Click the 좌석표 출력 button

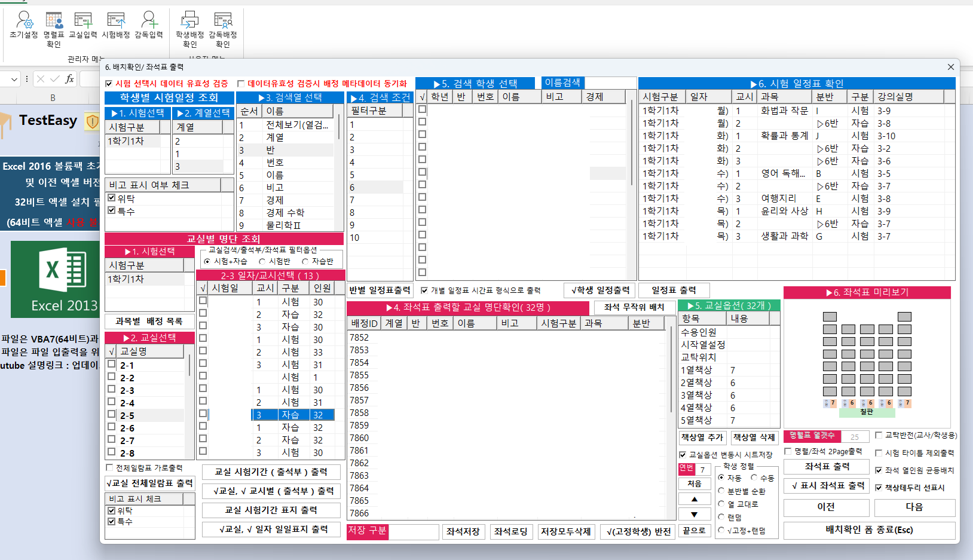827,466
